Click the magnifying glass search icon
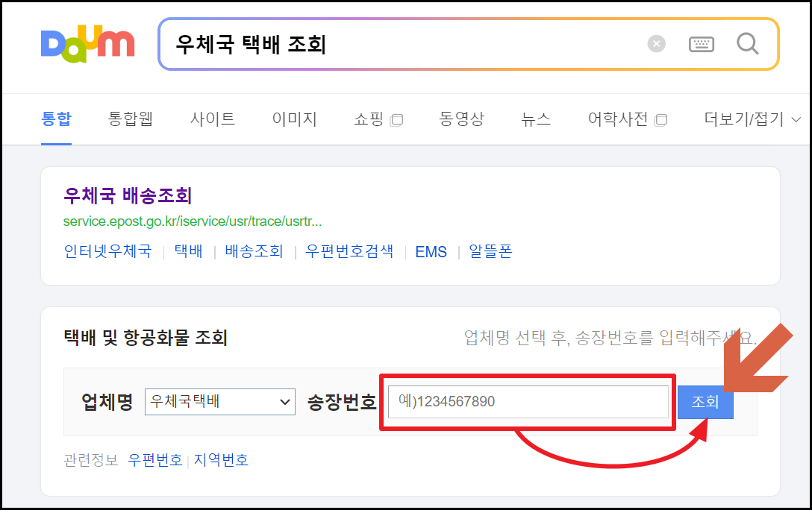This screenshot has height=510, width=812. pos(747,45)
